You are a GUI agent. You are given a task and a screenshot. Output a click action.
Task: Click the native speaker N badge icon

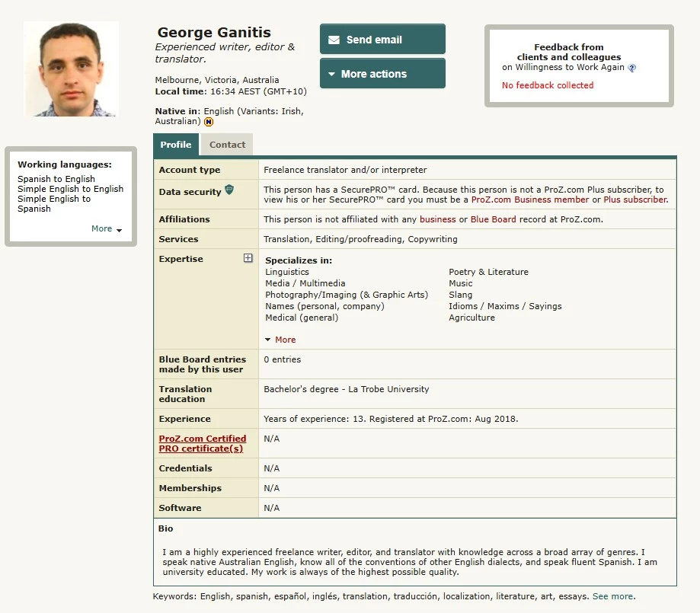[x=209, y=122]
